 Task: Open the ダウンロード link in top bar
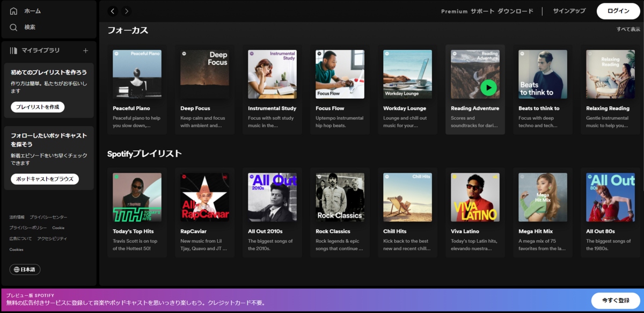pos(515,11)
